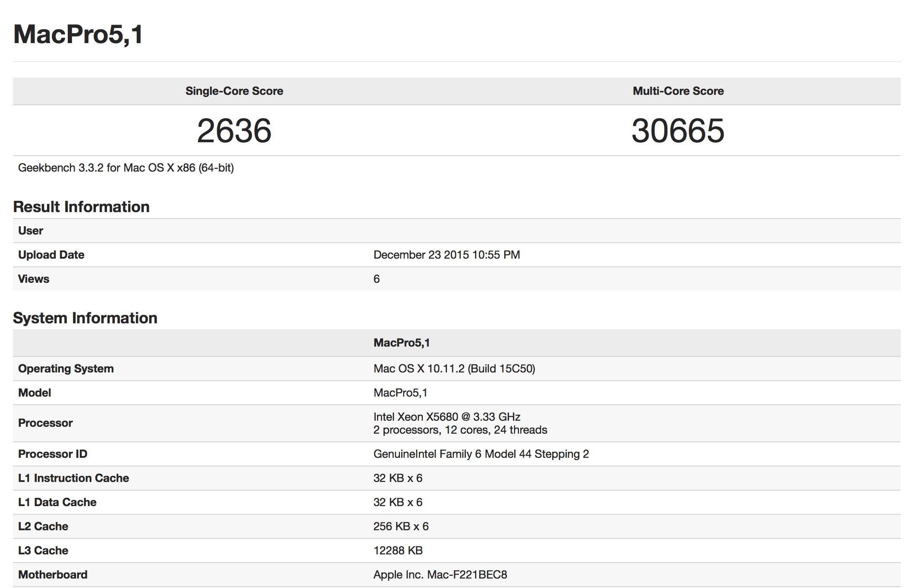Click the upload date December 23 2015
This screenshot has height=588, width=918.
click(446, 255)
